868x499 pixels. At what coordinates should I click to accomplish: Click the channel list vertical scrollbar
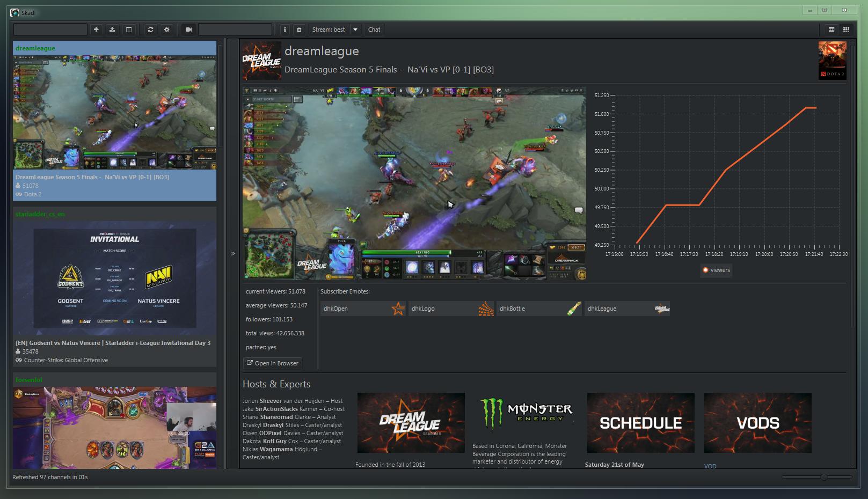220,97
